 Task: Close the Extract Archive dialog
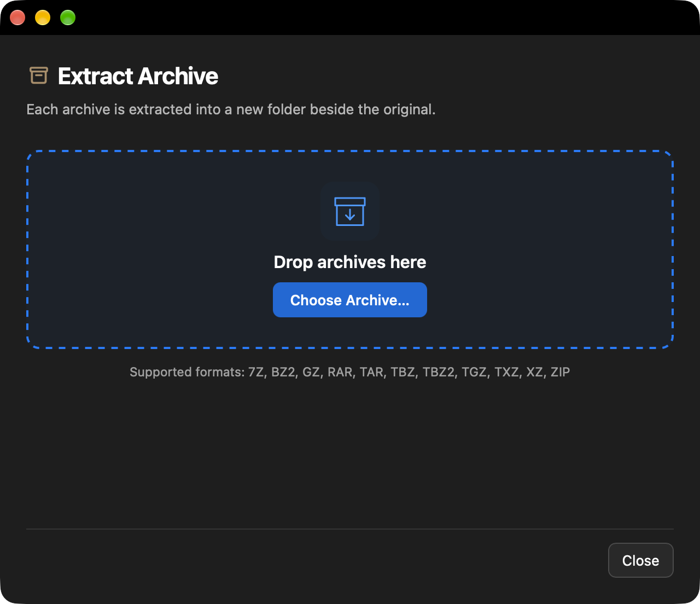click(x=640, y=560)
